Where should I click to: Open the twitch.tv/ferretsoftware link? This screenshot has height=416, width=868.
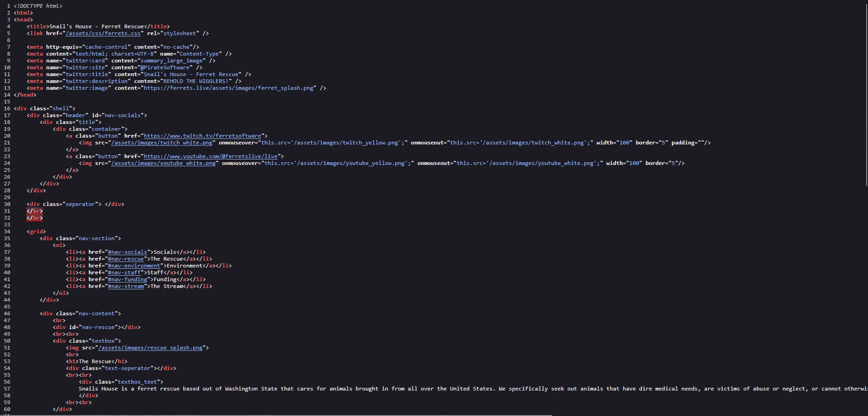pos(202,136)
